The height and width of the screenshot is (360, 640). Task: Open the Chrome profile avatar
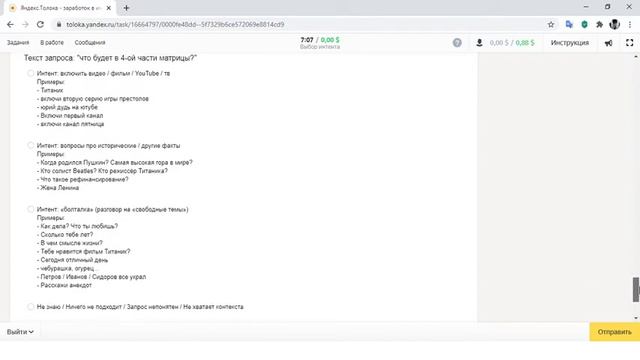614,24
